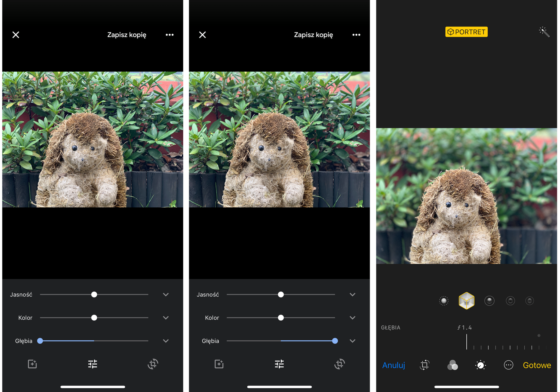Image resolution: width=560 pixels, height=392 pixels.
Task: Tap the Anuluj button
Action: pyautogui.click(x=393, y=365)
